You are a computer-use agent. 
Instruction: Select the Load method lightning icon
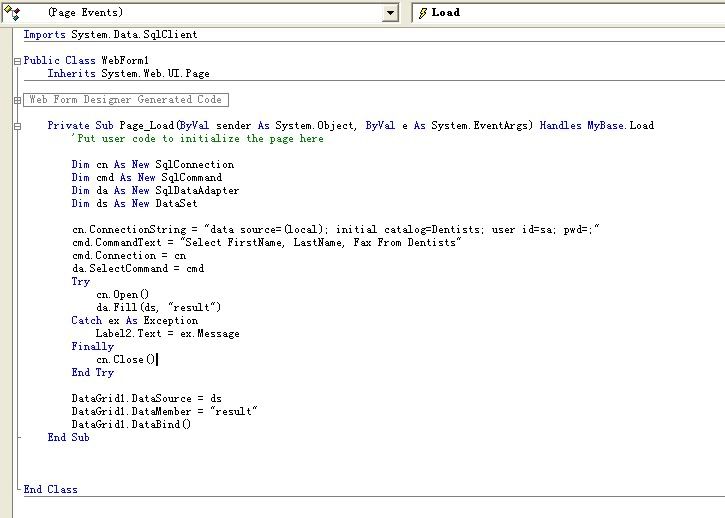(x=422, y=13)
